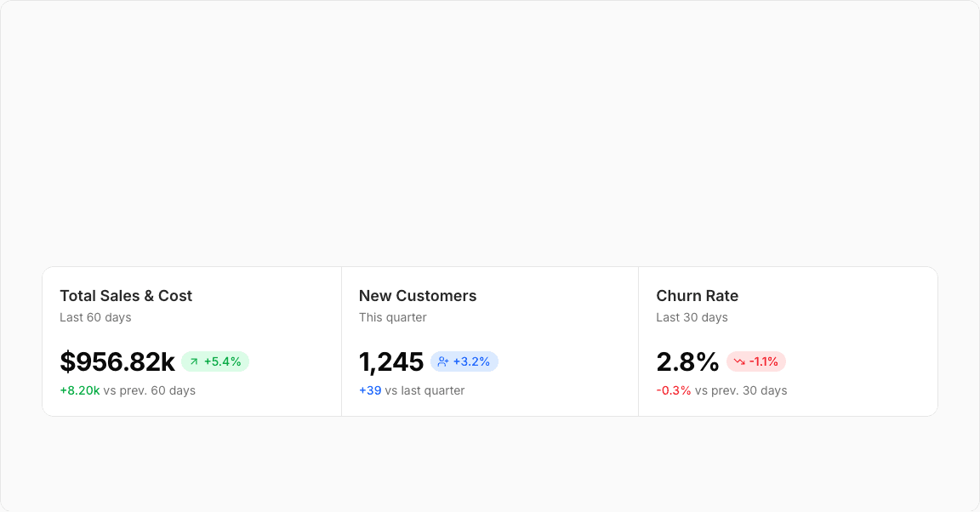Select the Total Sales & Cost title
The height and width of the screenshot is (512, 980).
pyautogui.click(x=126, y=296)
